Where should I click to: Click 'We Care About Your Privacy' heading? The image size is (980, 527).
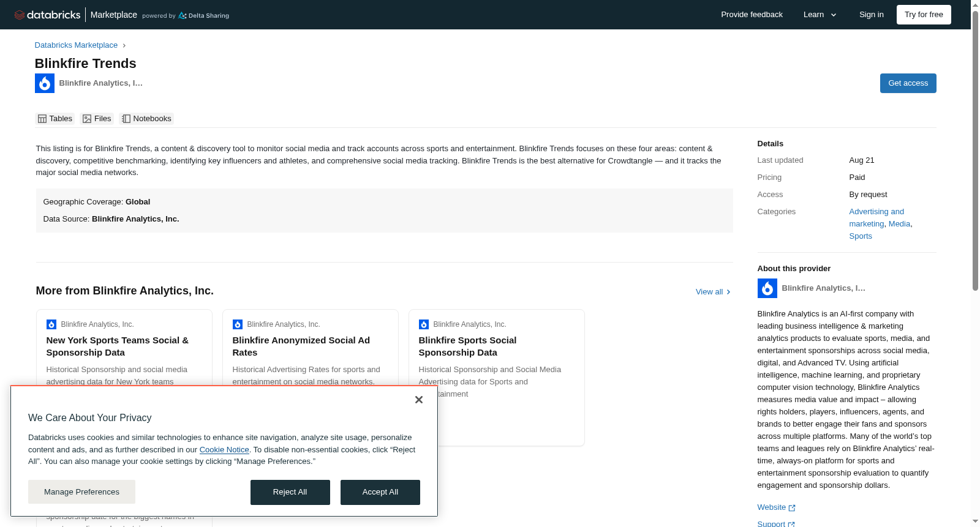pyautogui.click(x=90, y=418)
